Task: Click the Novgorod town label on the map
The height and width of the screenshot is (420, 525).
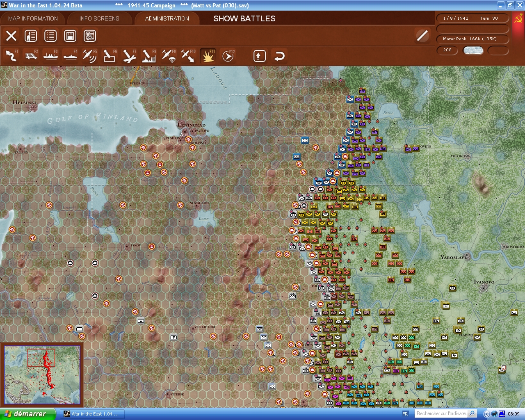Action: [199, 203]
